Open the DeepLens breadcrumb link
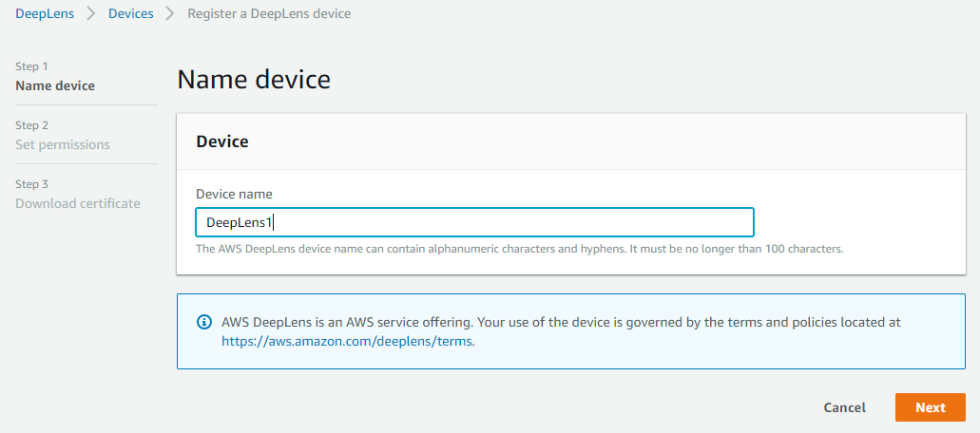The height and width of the screenshot is (433, 980). click(x=45, y=14)
